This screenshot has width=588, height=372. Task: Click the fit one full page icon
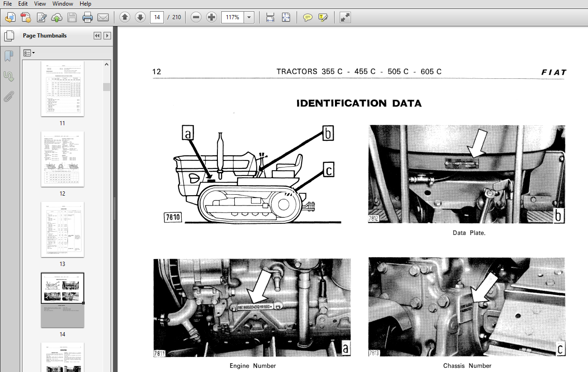(x=286, y=17)
